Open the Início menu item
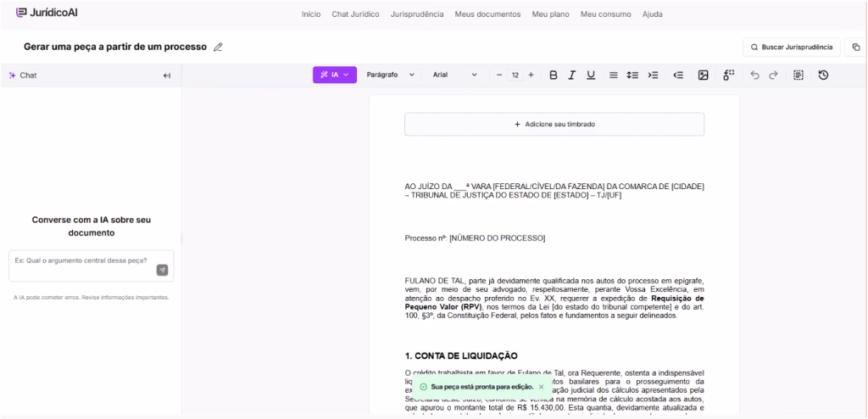Image resolution: width=868 pixels, height=419 pixels. pos(311,14)
